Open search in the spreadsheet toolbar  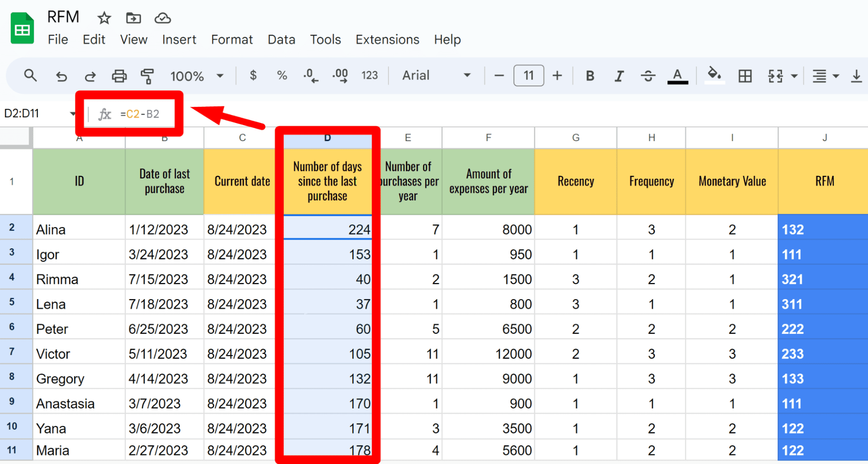[30, 75]
